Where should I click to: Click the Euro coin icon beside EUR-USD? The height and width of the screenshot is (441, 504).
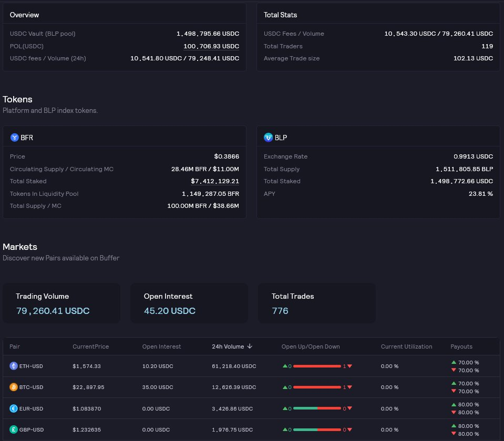pos(14,408)
